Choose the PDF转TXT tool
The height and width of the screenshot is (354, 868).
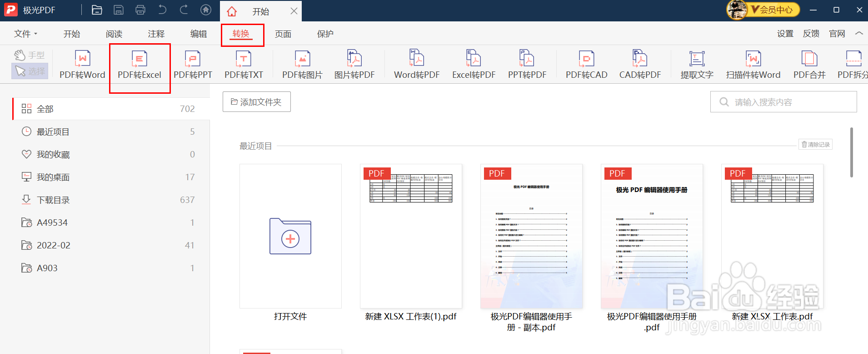click(x=244, y=65)
